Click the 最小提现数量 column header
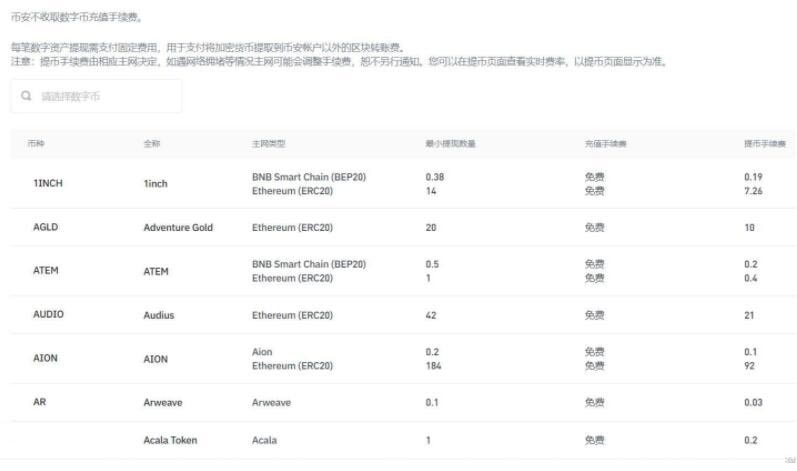 (450, 144)
